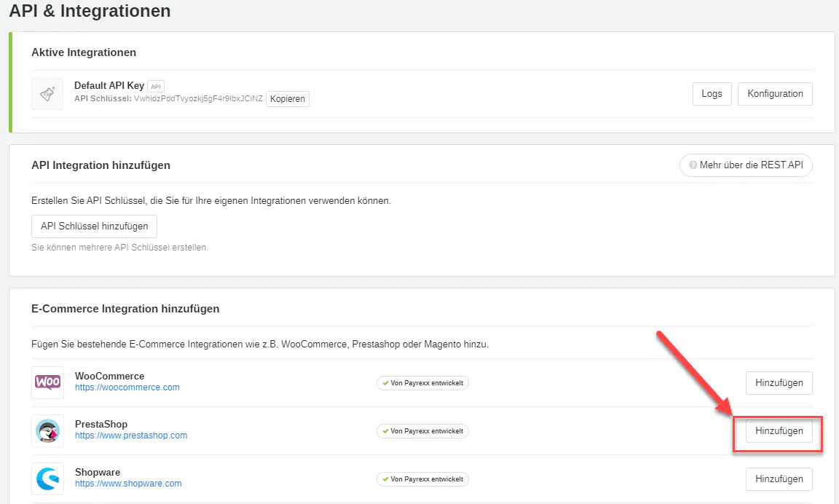
Task: Open the Logs for Default API Key
Action: [712, 94]
